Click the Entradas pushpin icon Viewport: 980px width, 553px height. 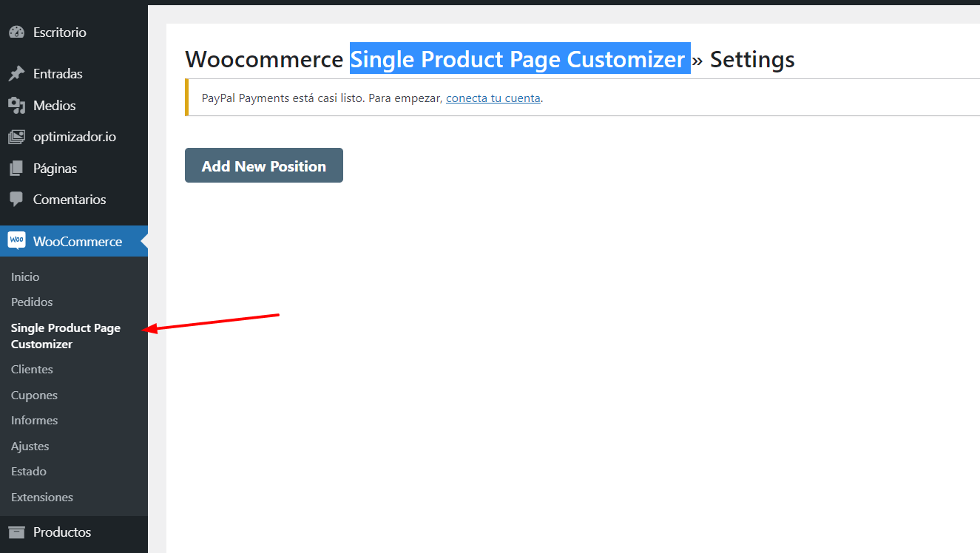coord(16,74)
